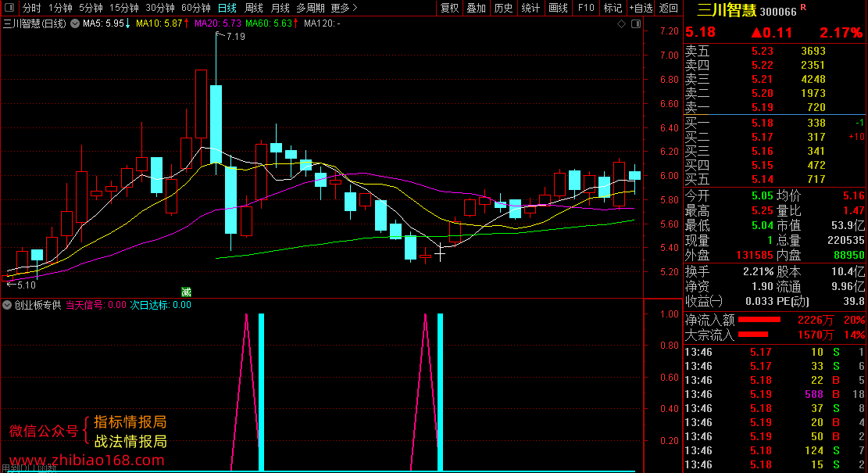Click the 买五 price 5.14
The image size is (868, 473).
tap(763, 180)
